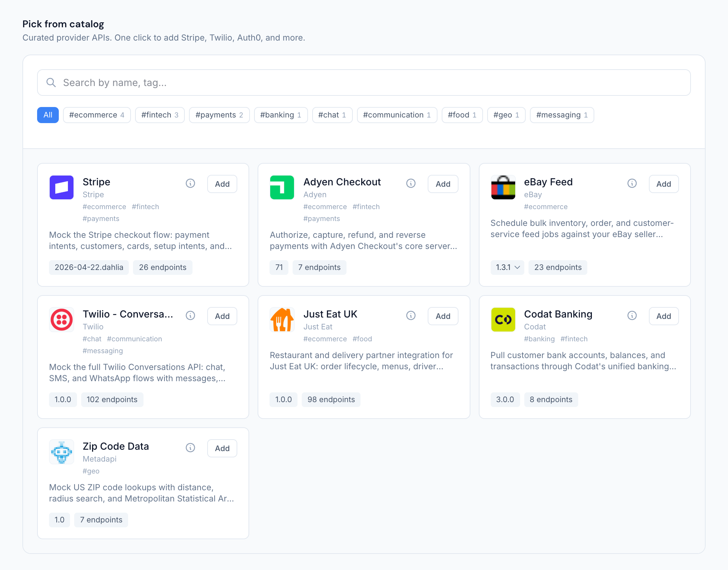Open info for the Stripe card
728x570 pixels.
click(x=190, y=183)
